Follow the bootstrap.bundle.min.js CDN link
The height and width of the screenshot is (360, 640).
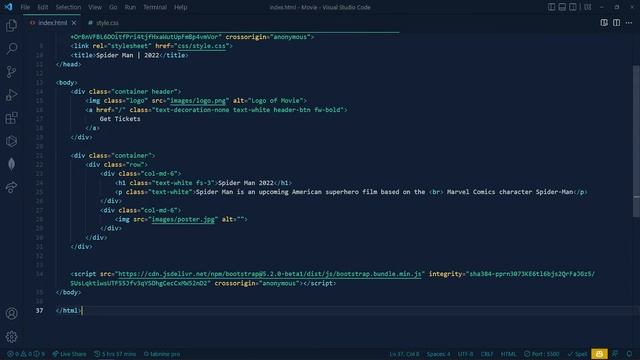pos(269,274)
